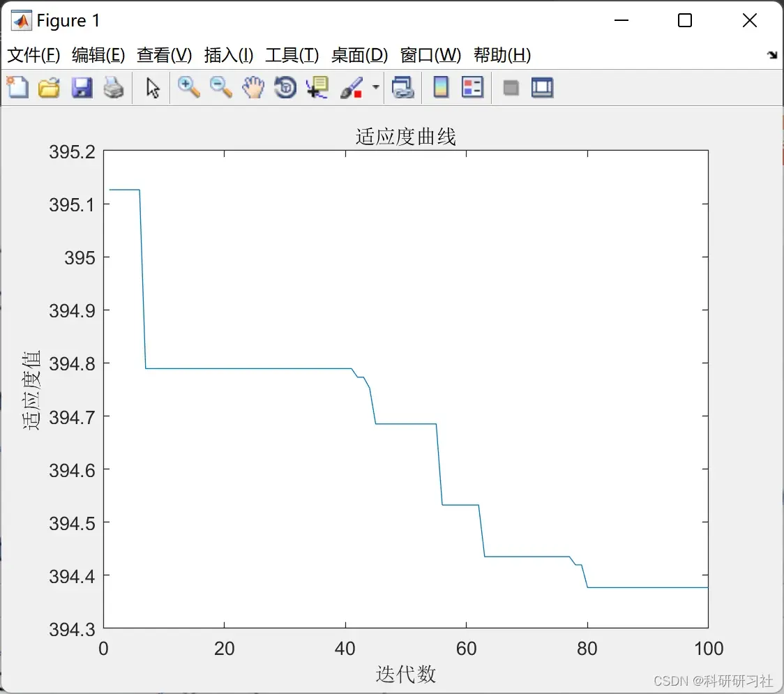Click the New Figure icon
This screenshot has width=784, height=694.
(x=17, y=87)
